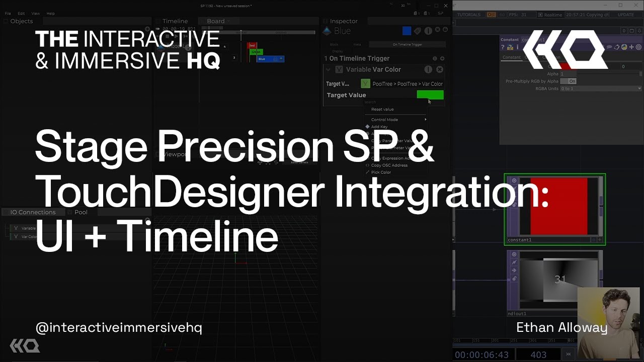644x362 pixels.
Task: Toggle viewer active flag on constant1 node
Action: coord(514,180)
